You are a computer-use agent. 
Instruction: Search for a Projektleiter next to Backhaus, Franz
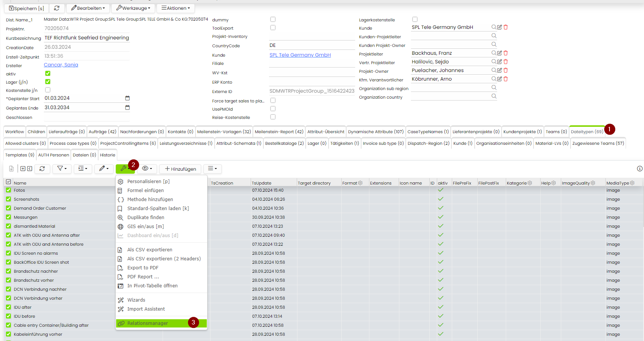point(494,53)
